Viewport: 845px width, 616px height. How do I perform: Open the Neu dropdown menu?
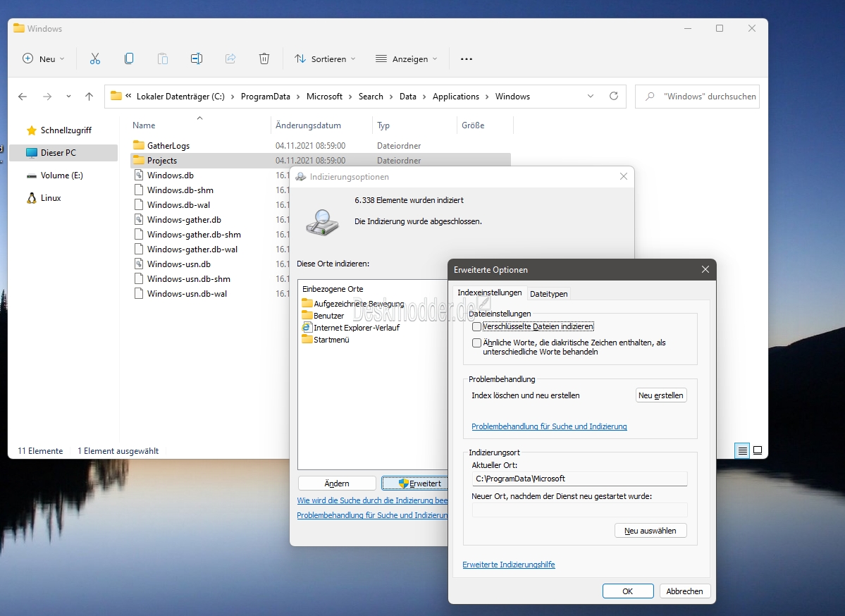coord(44,58)
